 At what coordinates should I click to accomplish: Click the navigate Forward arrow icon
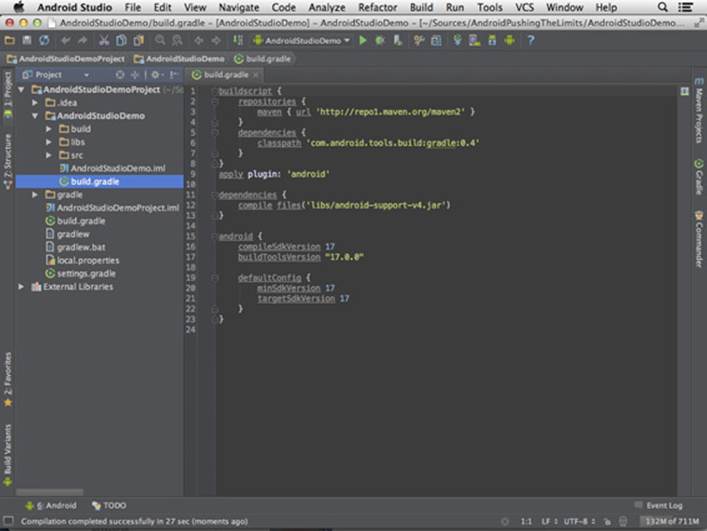point(216,41)
